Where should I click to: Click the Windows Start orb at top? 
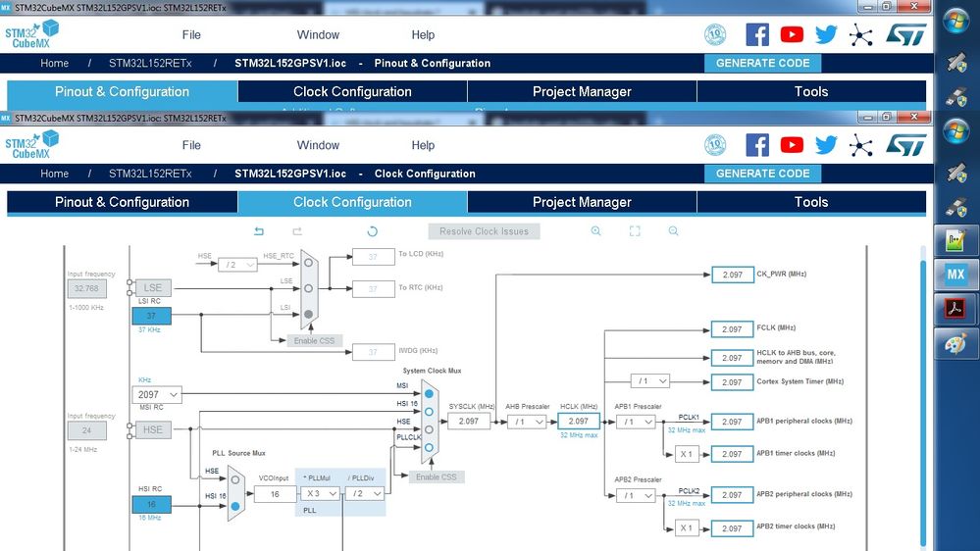tap(955, 22)
